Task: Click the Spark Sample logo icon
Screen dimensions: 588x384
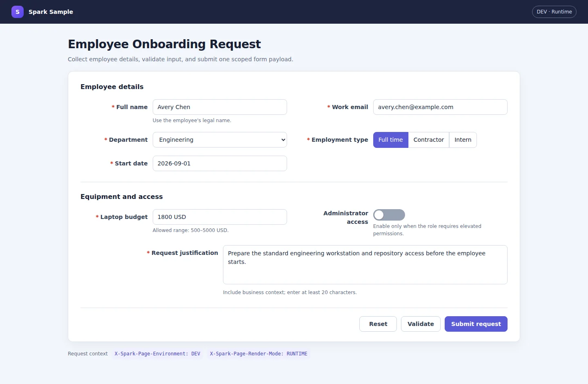Action: coord(18,12)
